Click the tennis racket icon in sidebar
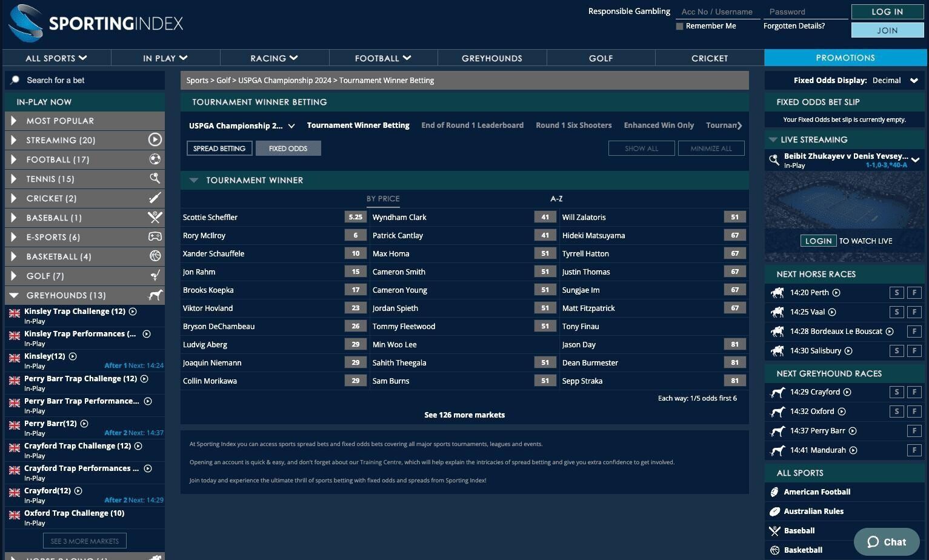This screenshot has width=929, height=560. click(155, 179)
